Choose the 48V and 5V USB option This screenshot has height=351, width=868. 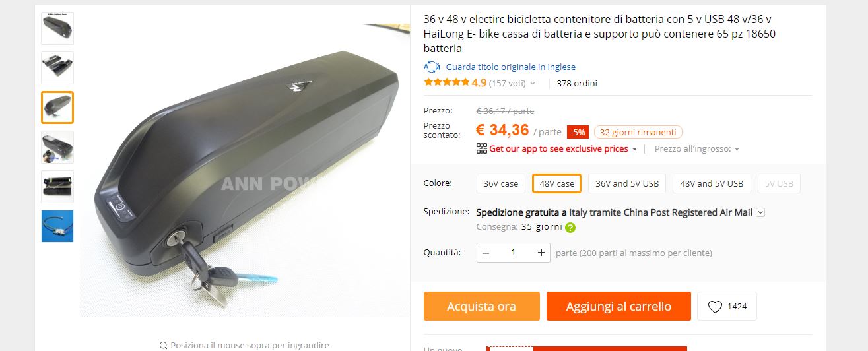click(x=712, y=183)
